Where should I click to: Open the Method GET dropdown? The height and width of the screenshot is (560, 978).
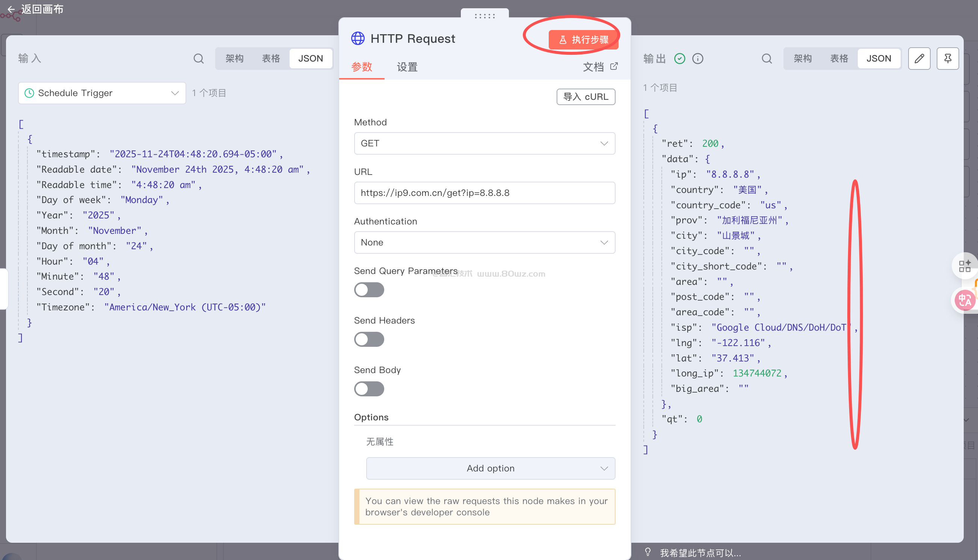[484, 143]
